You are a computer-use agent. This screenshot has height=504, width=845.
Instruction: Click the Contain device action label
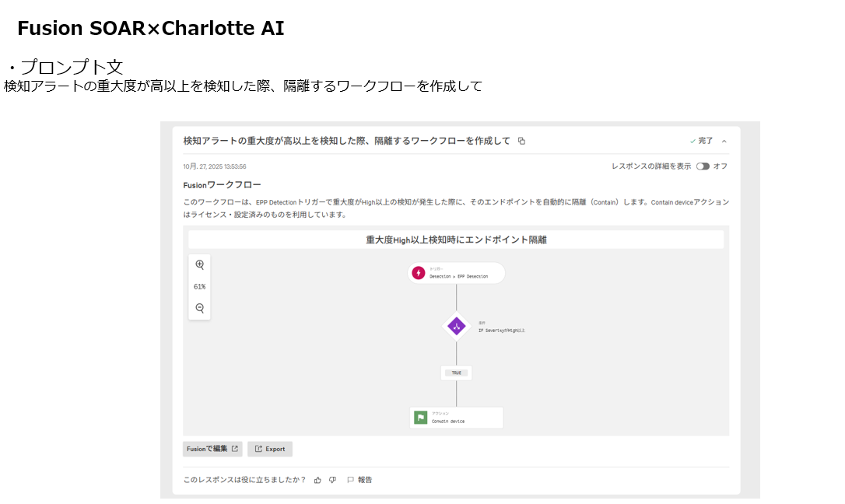coord(448,421)
